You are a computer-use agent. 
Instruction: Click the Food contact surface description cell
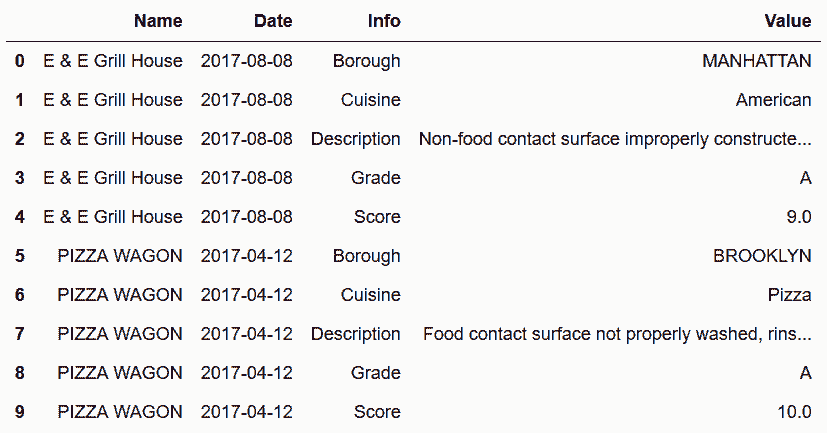pos(616,334)
